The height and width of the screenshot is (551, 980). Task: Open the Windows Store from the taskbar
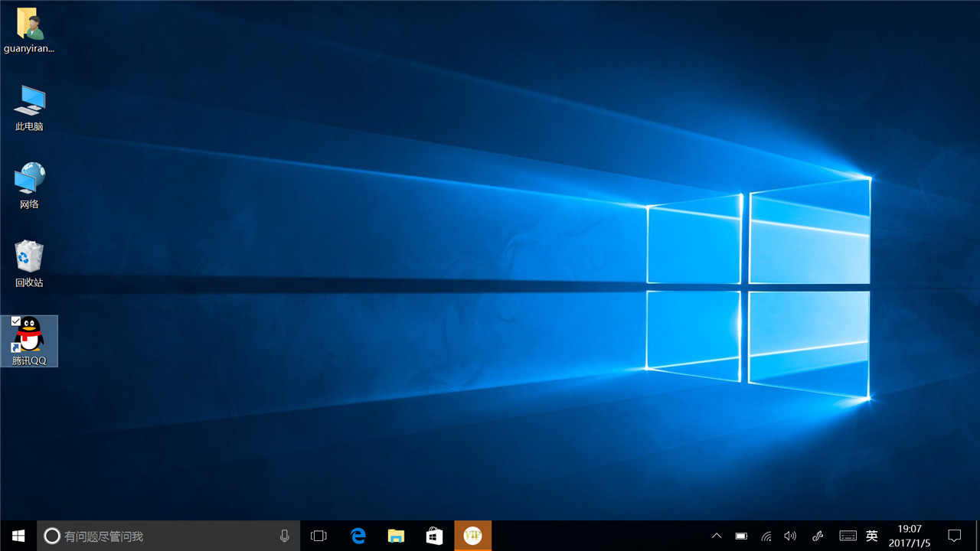pos(434,536)
